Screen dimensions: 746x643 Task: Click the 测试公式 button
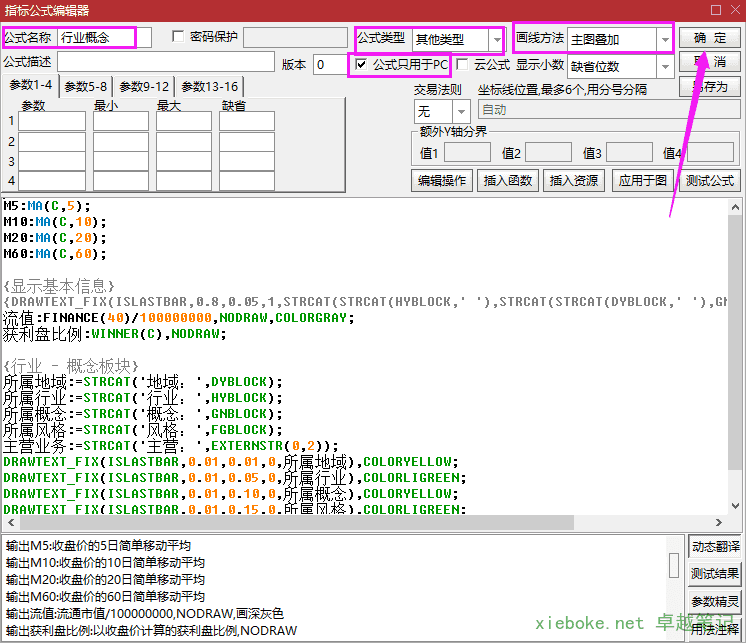pyautogui.click(x=709, y=181)
